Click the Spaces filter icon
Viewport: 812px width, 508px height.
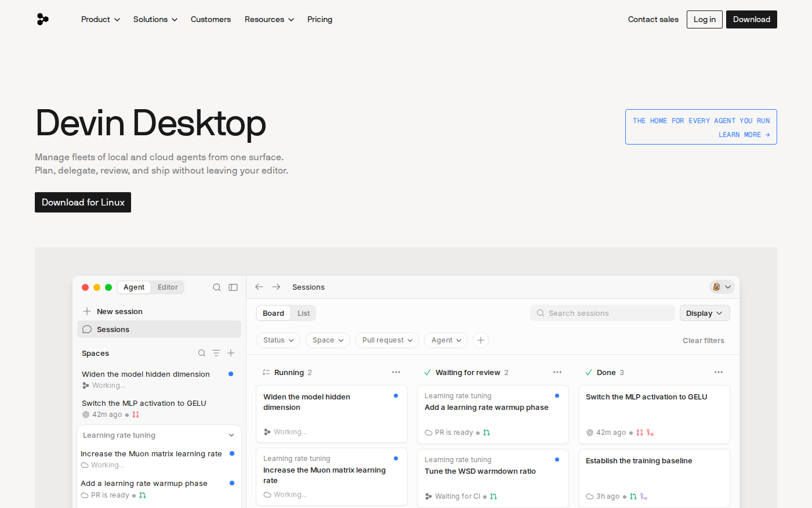click(216, 353)
